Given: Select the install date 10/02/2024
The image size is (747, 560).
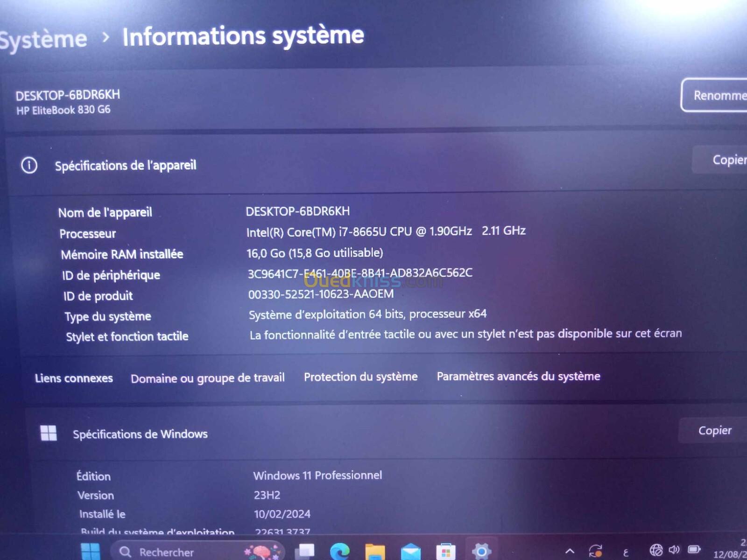Looking at the screenshot, I should [x=282, y=514].
